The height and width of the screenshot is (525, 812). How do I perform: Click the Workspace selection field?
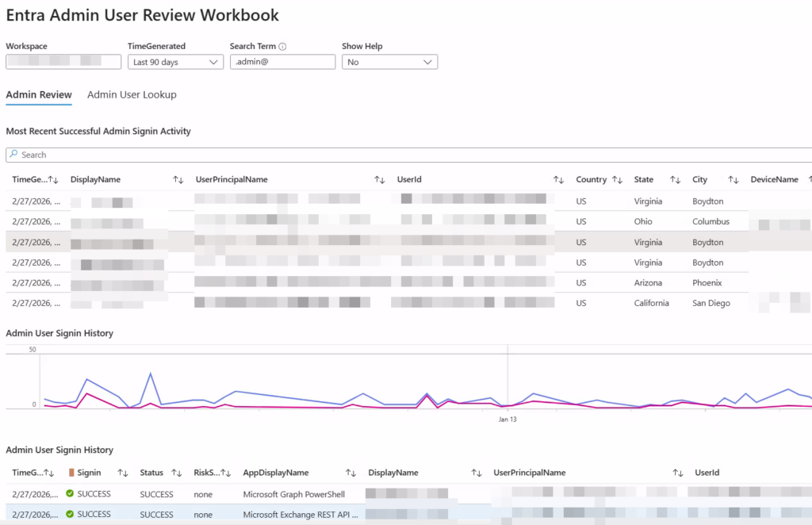point(63,62)
